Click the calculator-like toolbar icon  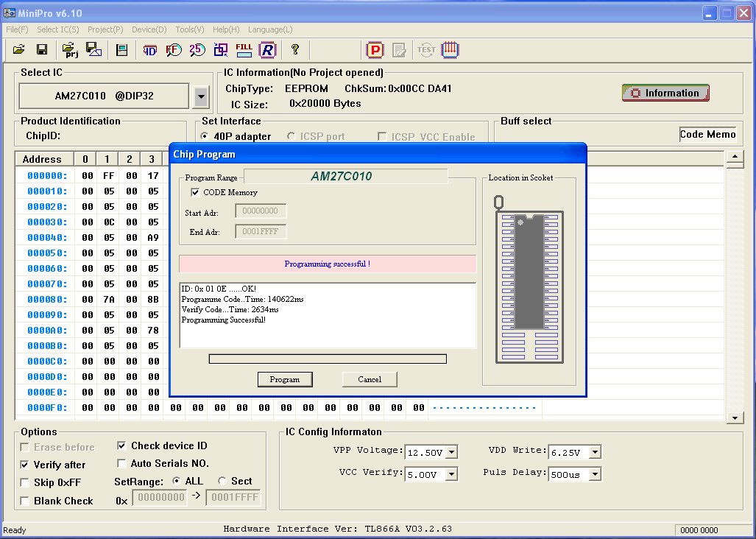[122, 49]
